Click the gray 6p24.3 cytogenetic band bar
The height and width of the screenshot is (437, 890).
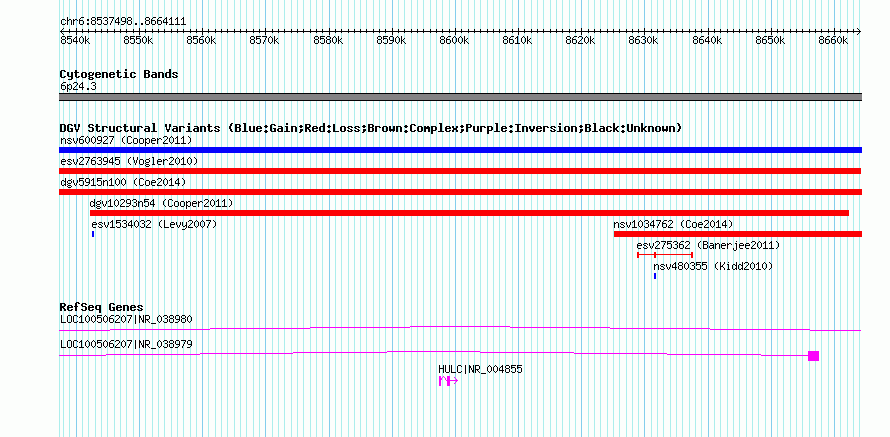pyautogui.click(x=460, y=97)
